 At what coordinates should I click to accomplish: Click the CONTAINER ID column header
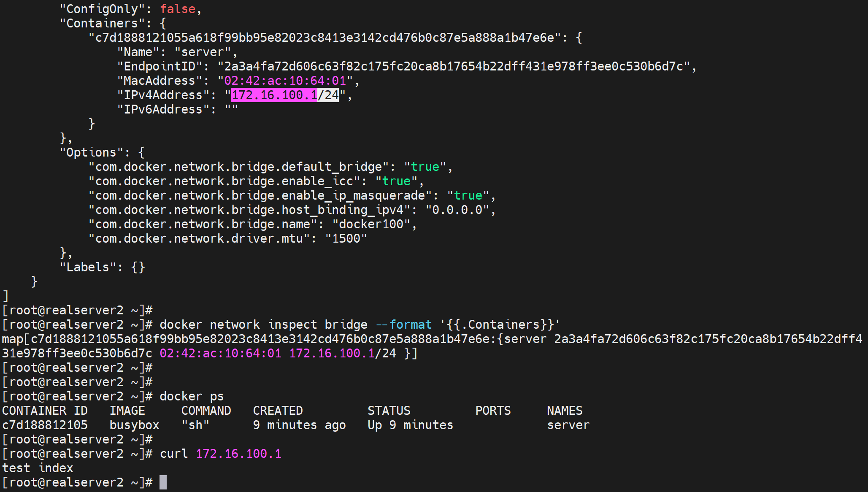[x=45, y=411]
